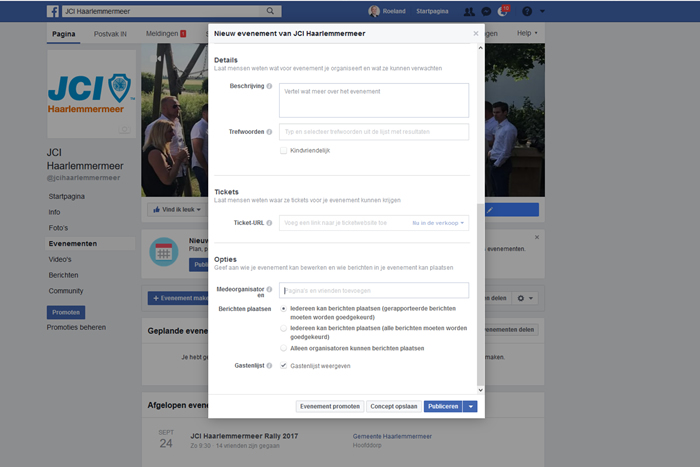Click Trefwoorden info icon
700x467 pixels.
269,132
